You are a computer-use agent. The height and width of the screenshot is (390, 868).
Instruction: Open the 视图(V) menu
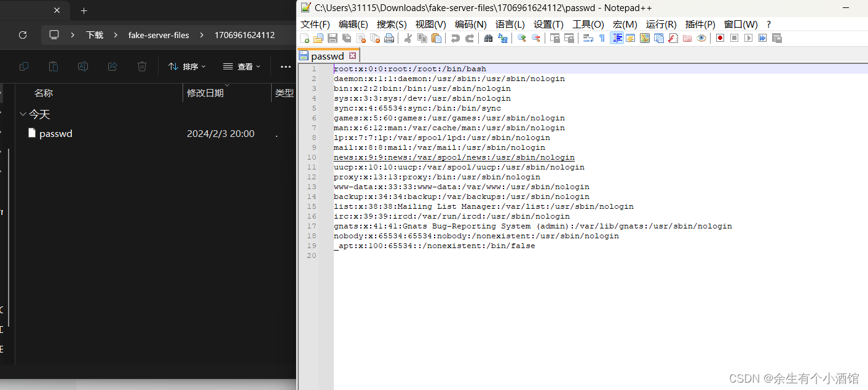pyautogui.click(x=430, y=25)
